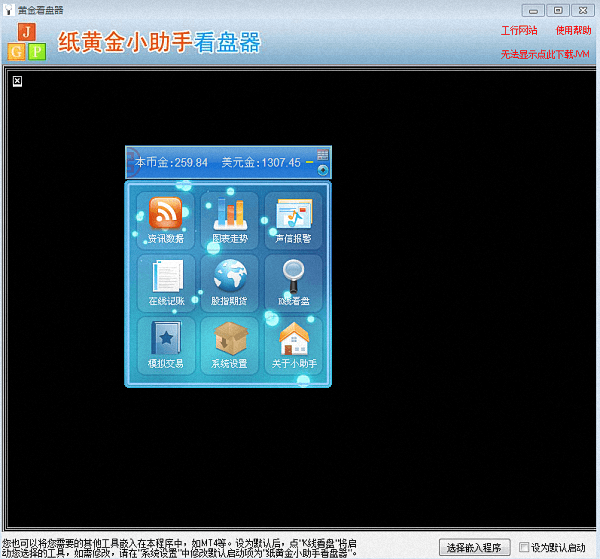Open 系统设置 box icon

(229, 345)
